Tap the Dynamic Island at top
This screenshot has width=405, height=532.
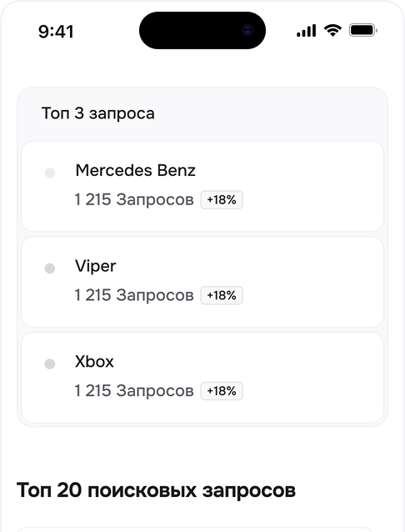tap(202, 31)
